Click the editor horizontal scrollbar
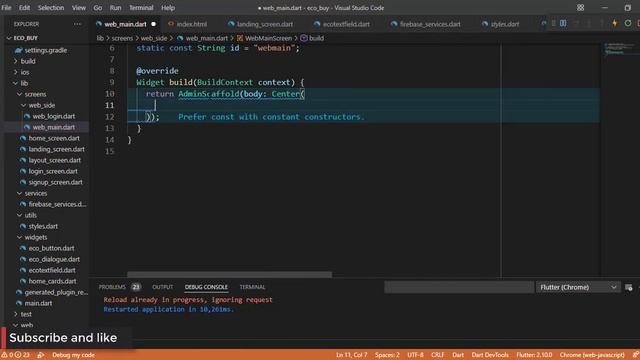The width and height of the screenshot is (640, 360). pos(229,275)
